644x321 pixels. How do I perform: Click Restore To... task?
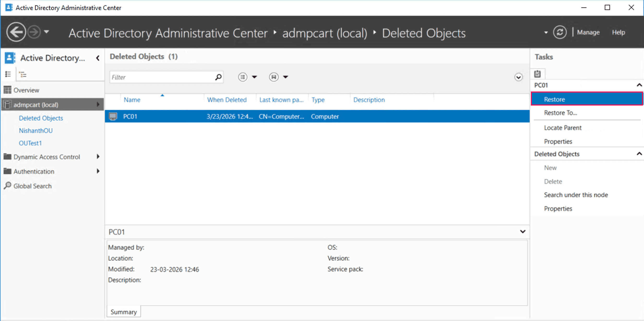[x=560, y=113]
